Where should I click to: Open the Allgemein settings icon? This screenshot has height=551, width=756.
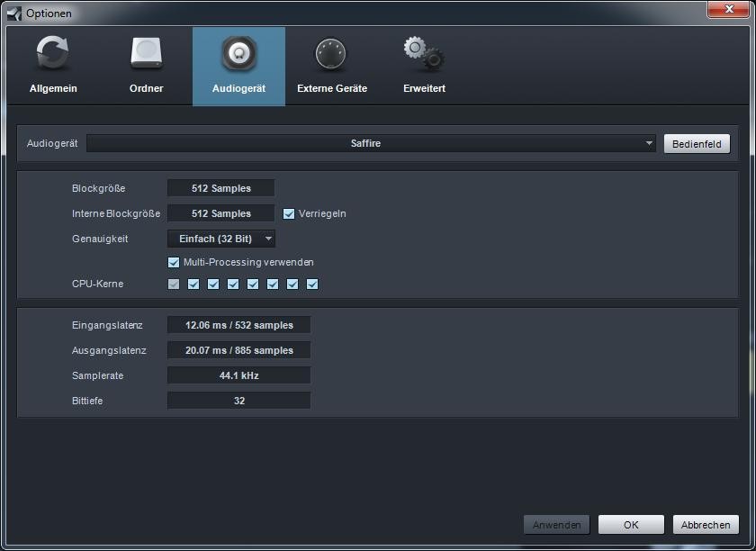tap(53, 55)
